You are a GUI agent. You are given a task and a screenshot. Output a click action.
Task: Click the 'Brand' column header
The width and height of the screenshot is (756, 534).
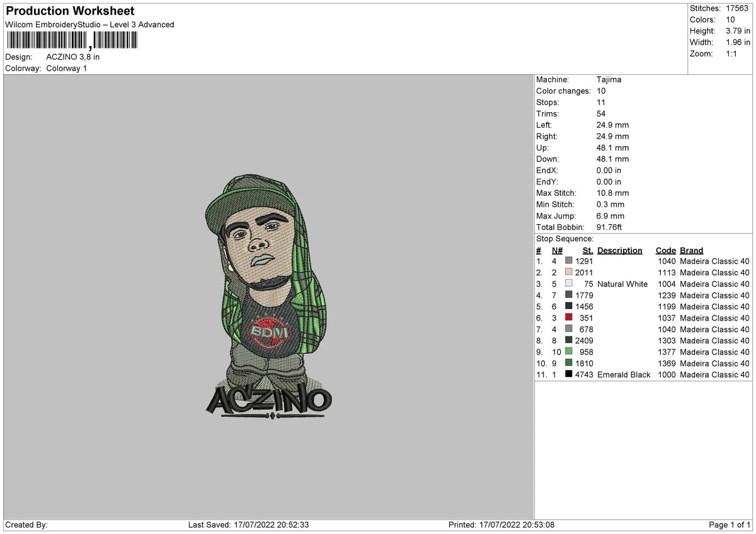coord(691,250)
